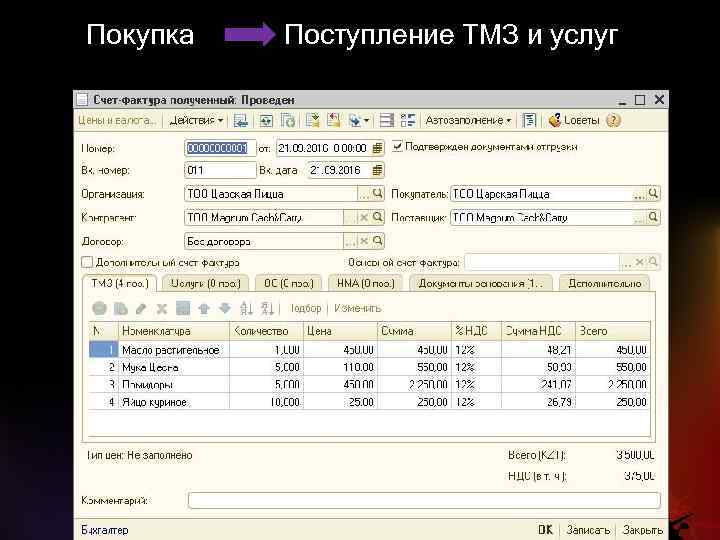Click the second toolbar icon after Действия
720x540 pixels.
point(266,120)
